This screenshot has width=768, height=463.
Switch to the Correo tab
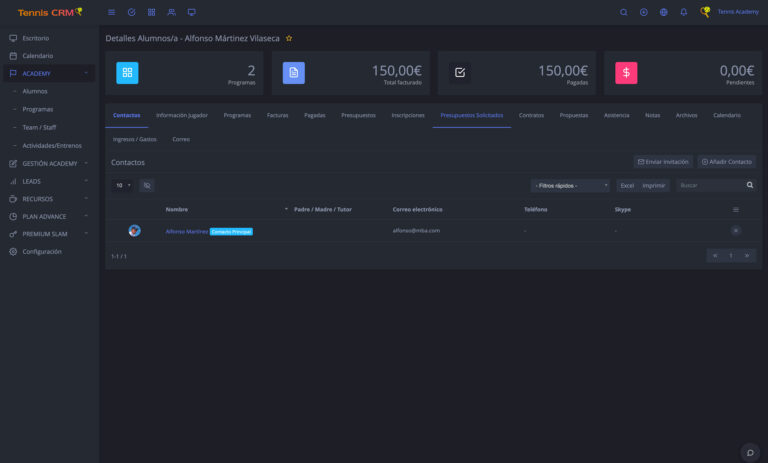181,140
